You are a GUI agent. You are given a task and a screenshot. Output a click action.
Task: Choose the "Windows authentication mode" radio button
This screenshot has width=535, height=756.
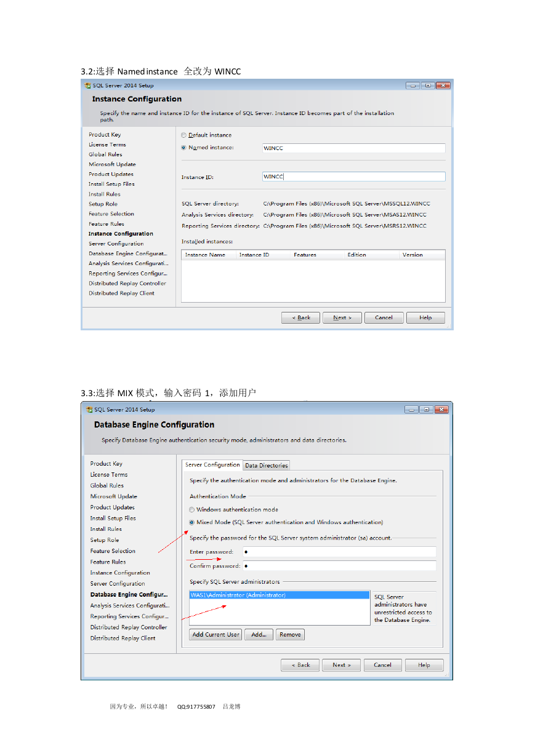[192, 510]
